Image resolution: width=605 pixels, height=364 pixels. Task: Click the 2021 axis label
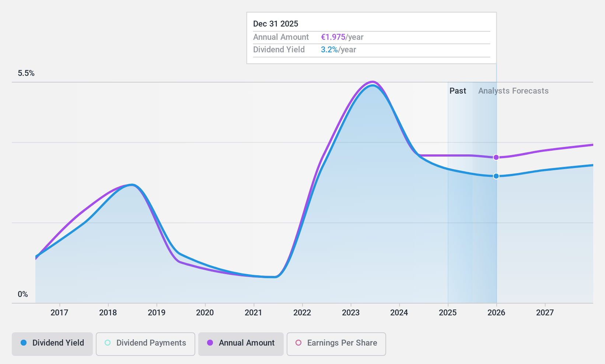pos(253,313)
